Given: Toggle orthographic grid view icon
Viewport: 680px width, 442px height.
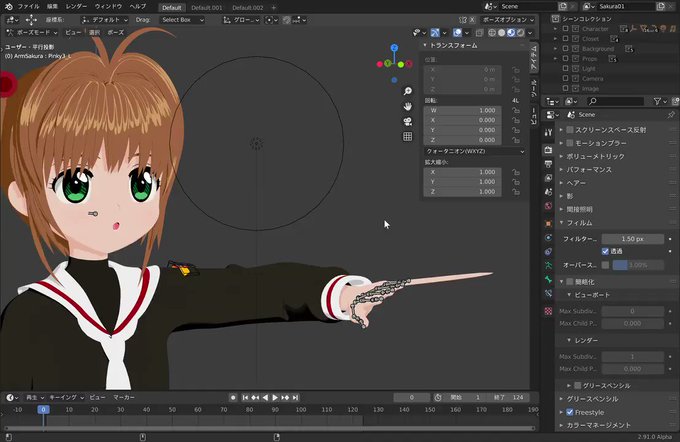Looking at the screenshot, I should point(408,137).
